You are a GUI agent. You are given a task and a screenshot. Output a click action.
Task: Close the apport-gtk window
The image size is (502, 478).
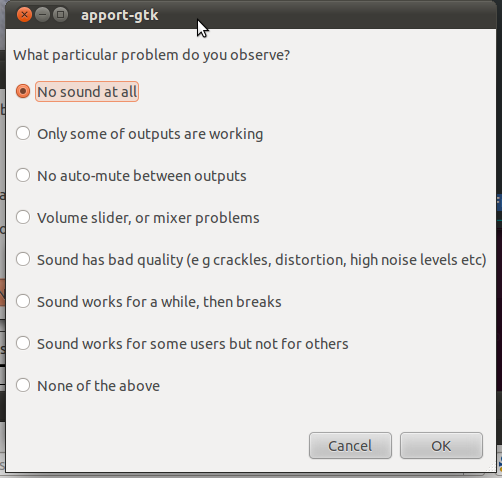pyautogui.click(x=24, y=15)
